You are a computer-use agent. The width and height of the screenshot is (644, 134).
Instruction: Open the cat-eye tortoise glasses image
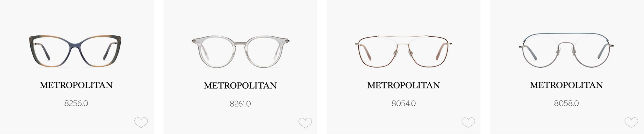(x=76, y=51)
